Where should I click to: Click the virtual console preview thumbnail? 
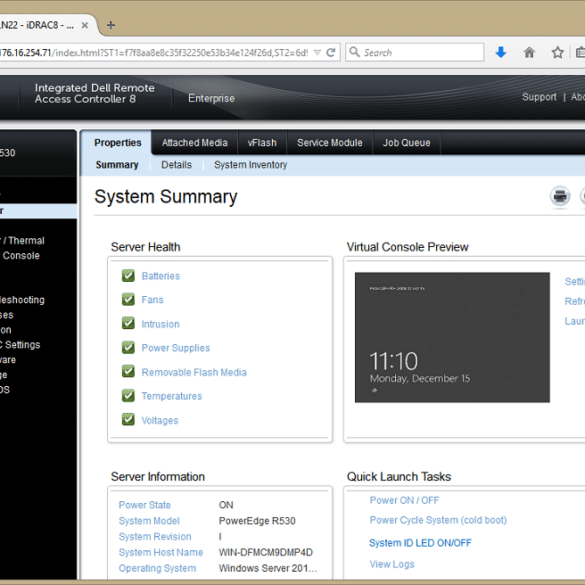pos(452,337)
